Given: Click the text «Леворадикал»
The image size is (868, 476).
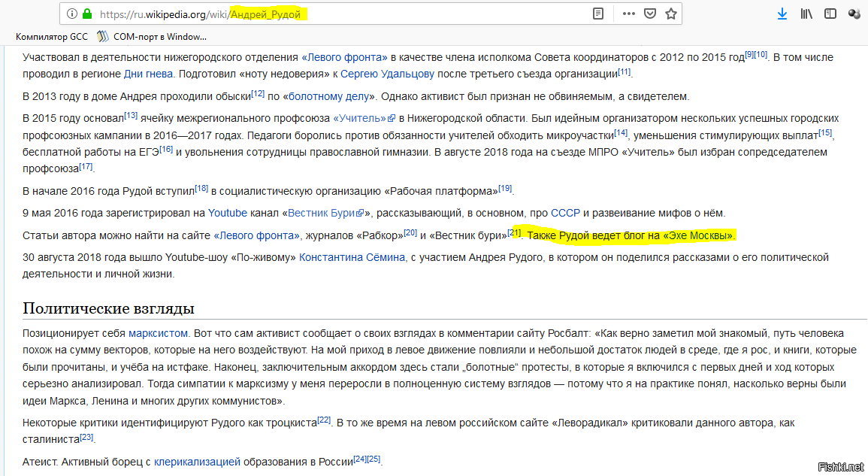Looking at the screenshot, I should pos(590,423).
